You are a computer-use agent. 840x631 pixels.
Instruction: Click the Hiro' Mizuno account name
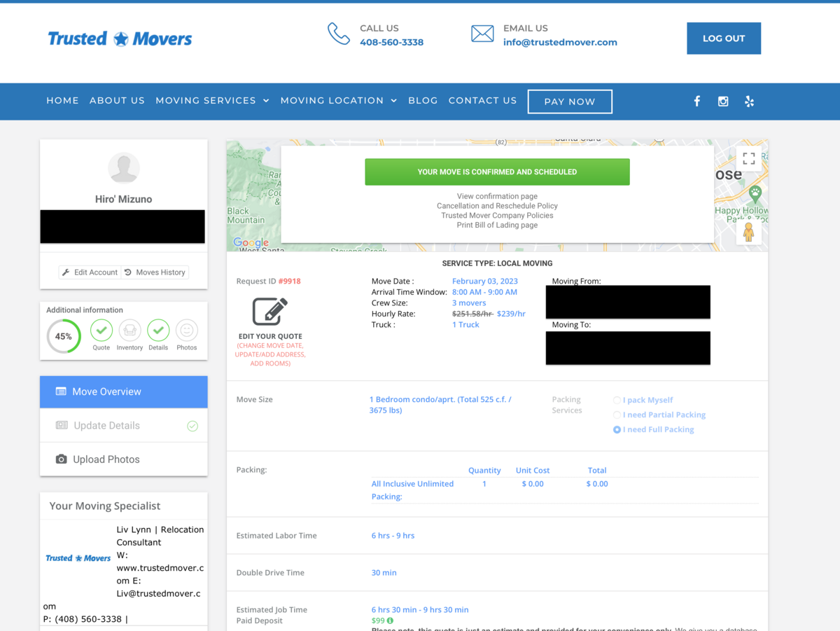[124, 200]
